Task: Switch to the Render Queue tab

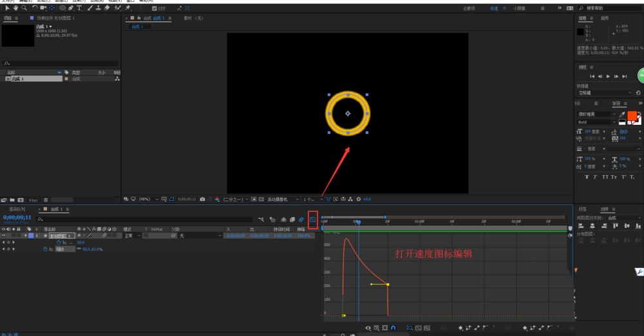Action: (x=17, y=209)
